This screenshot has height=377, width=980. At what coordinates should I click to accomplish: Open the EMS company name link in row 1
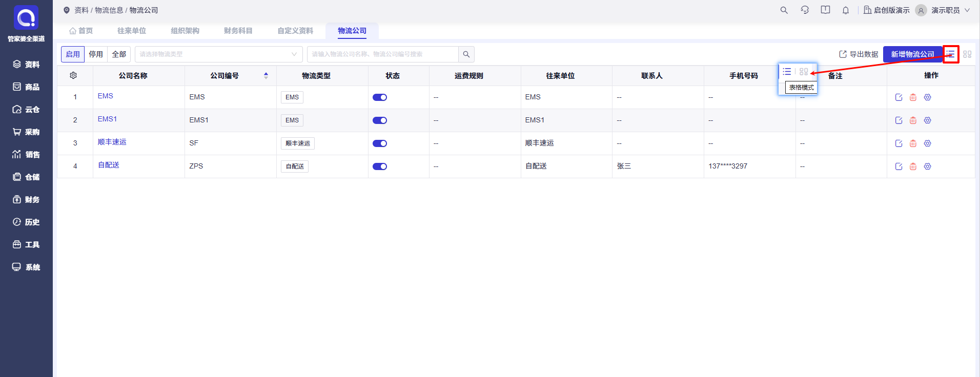coord(105,96)
